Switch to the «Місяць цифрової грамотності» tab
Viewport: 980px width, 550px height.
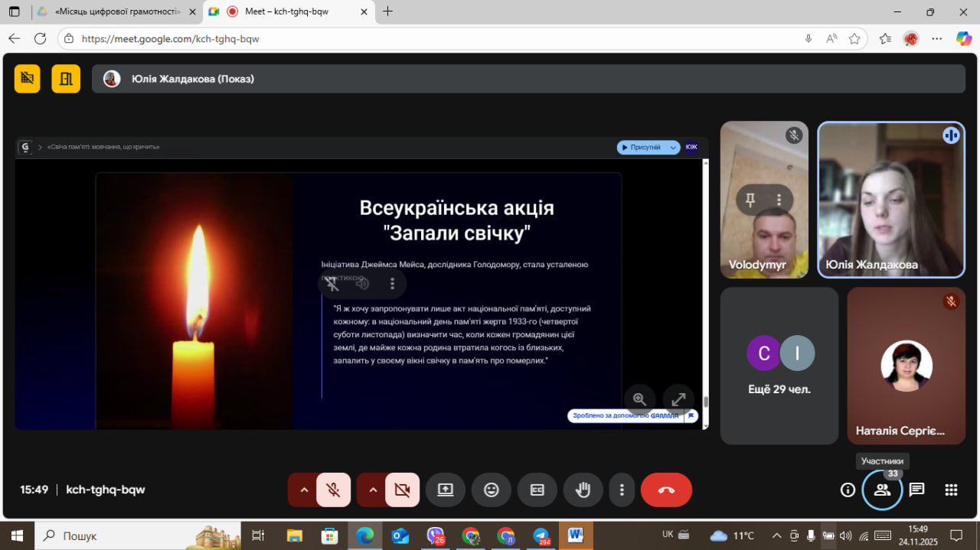click(115, 11)
